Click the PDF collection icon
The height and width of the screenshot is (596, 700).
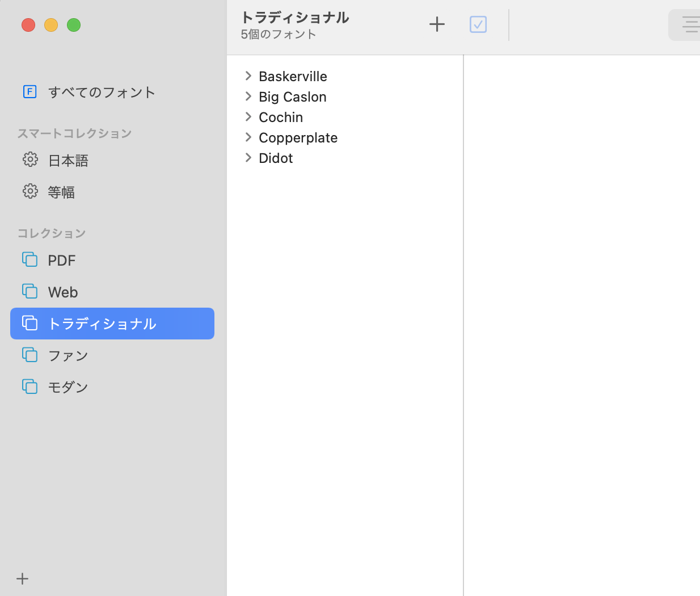(30, 260)
